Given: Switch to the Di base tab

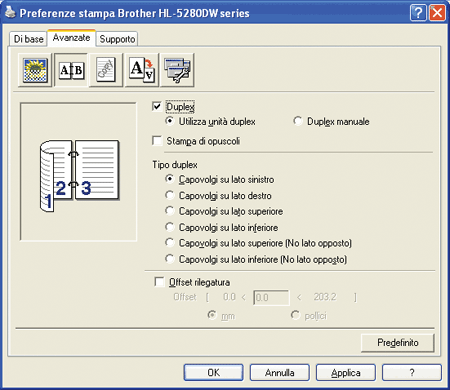Looking at the screenshot, I should point(28,39).
